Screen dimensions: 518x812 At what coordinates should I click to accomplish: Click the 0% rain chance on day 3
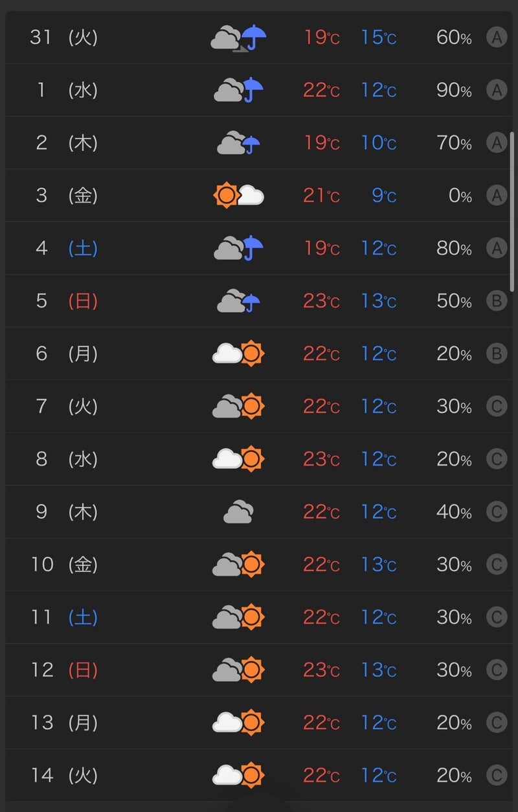tap(460, 196)
